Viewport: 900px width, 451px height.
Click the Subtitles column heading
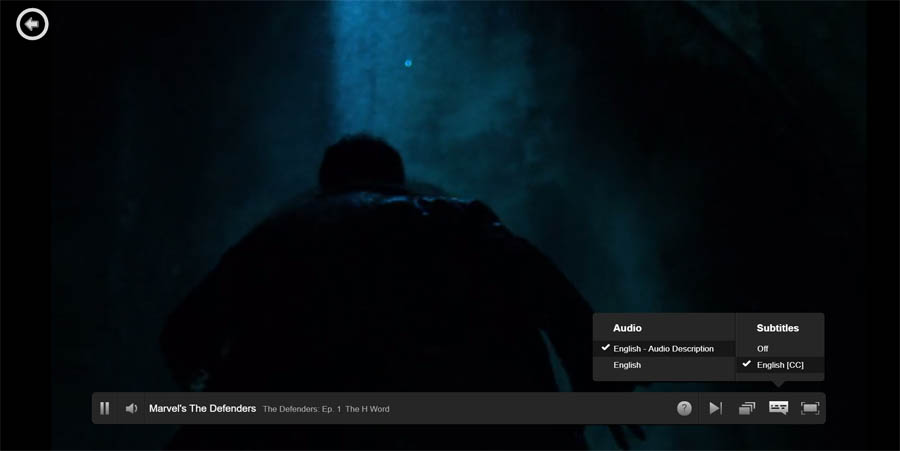click(x=778, y=328)
